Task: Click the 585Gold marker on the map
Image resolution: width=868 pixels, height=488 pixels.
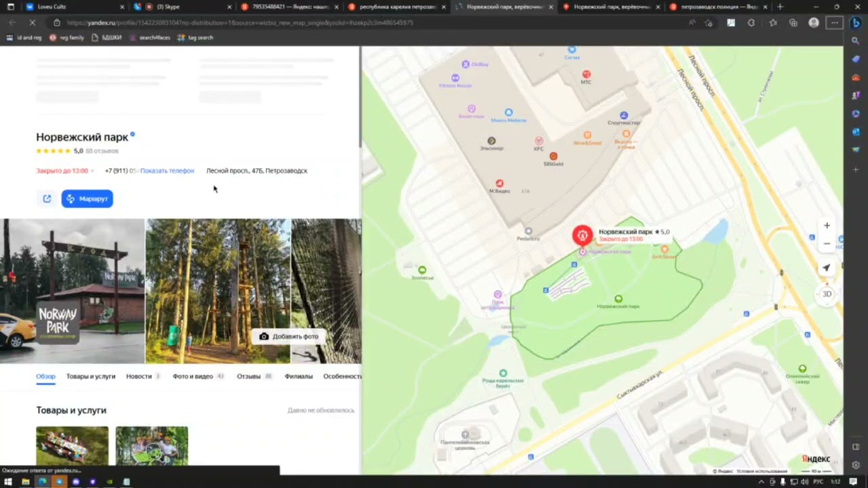Action: click(x=553, y=157)
